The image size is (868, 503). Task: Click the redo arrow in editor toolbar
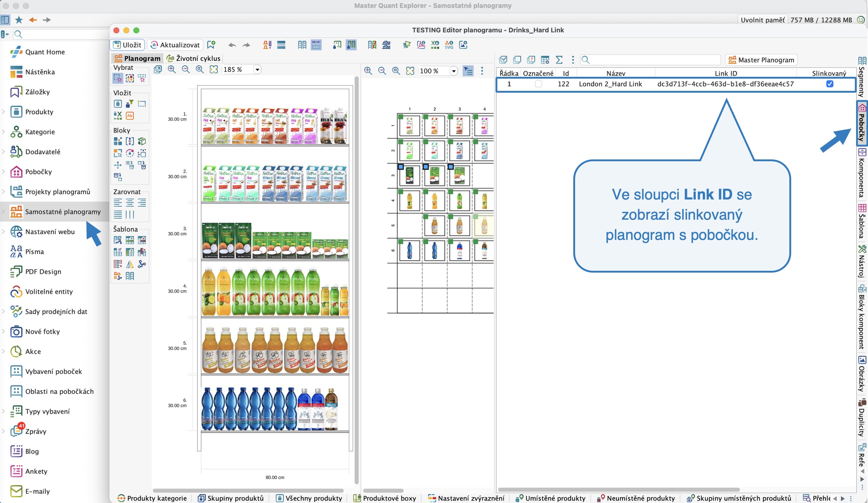(246, 45)
